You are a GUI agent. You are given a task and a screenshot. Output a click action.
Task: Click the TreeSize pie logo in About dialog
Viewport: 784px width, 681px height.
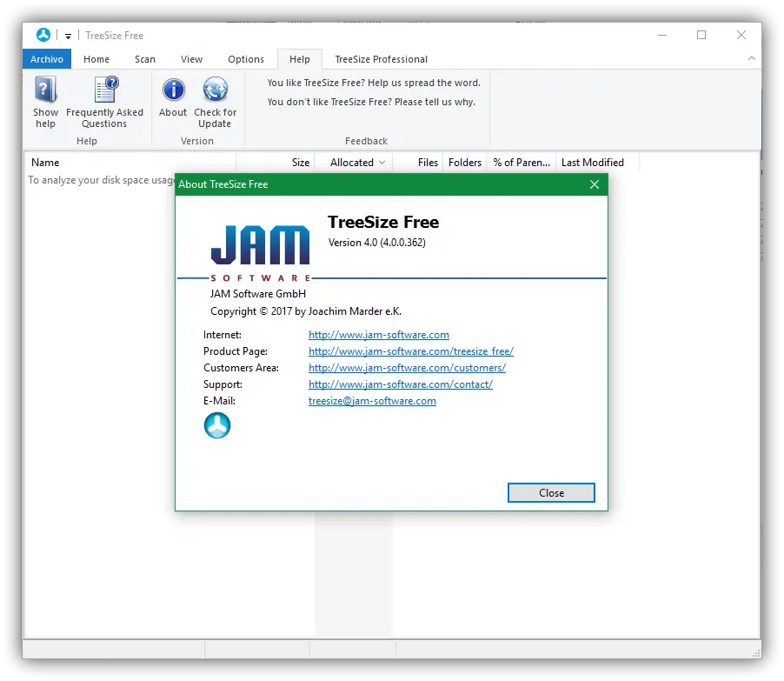pos(217,425)
